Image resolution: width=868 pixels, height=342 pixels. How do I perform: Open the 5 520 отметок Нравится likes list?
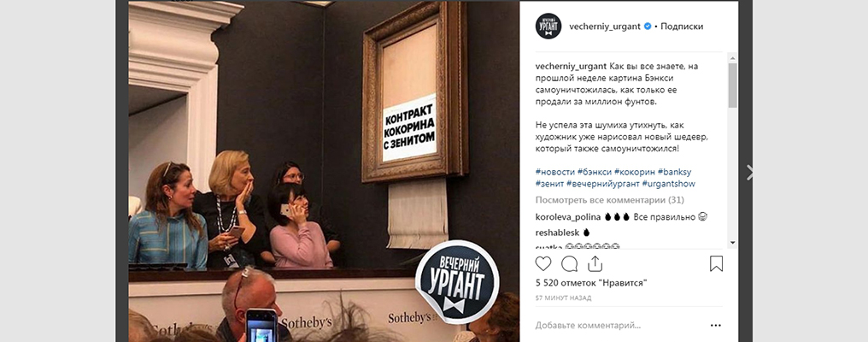591,283
